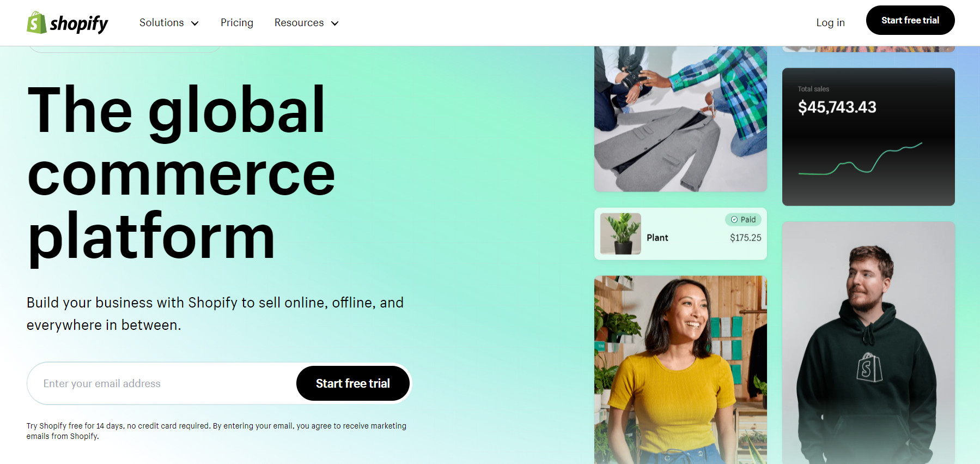Click the woman in yellow shirt photo
980x464 pixels.
pyautogui.click(x=680, y=370)
